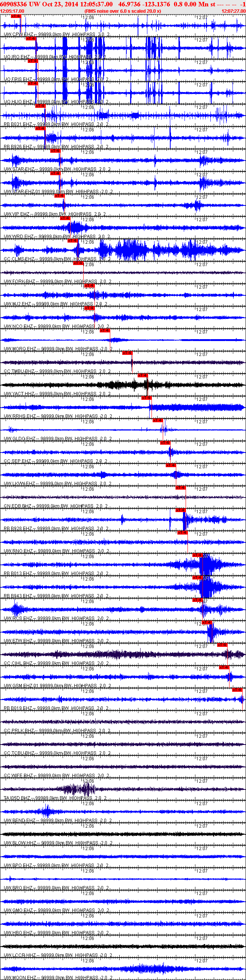Image resolution: width=246 pixels, height=980 pixels.
Task: Click the red pick marker on CC SEP trace
Action: tap(165, 442)
